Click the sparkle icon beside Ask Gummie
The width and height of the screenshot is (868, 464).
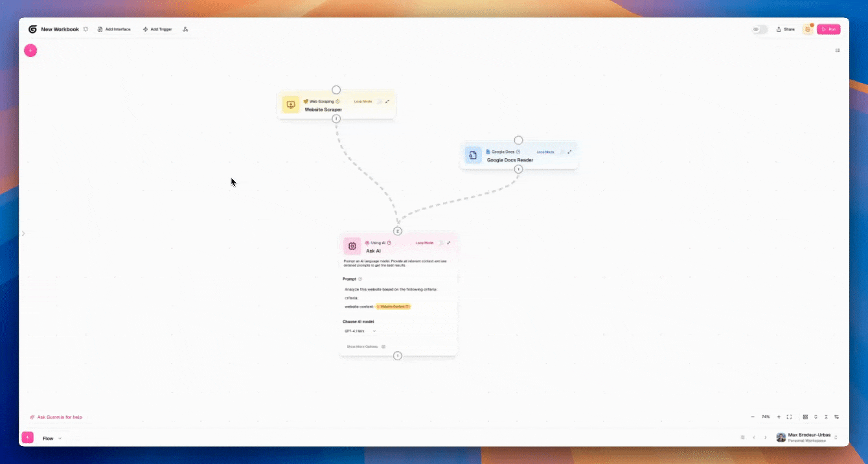(x=32, y=417)
